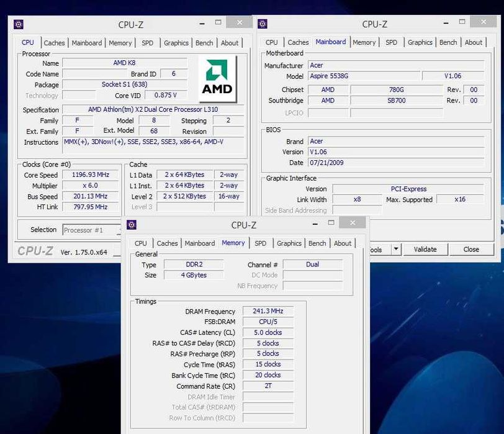Click the Southbridge model value SB700
This screenshot has height=434, width=504.
397,101
